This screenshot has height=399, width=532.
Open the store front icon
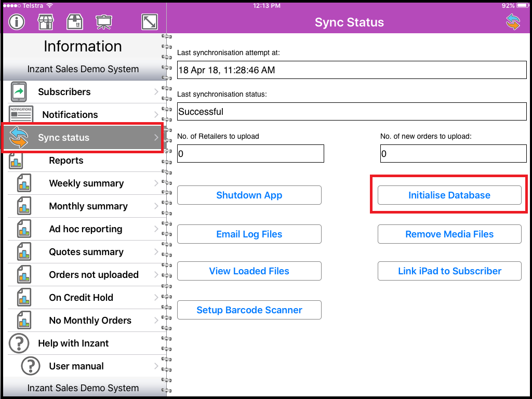tap(46, 22)
